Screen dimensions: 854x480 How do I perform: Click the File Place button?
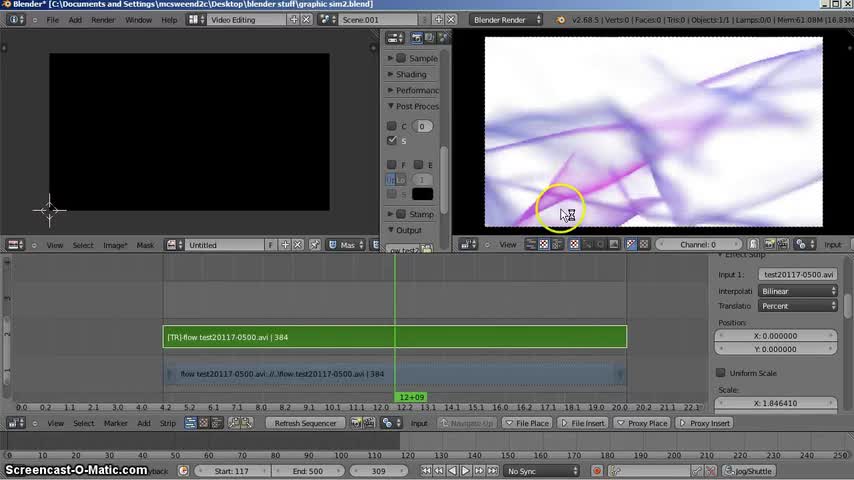tap(526, 423)
